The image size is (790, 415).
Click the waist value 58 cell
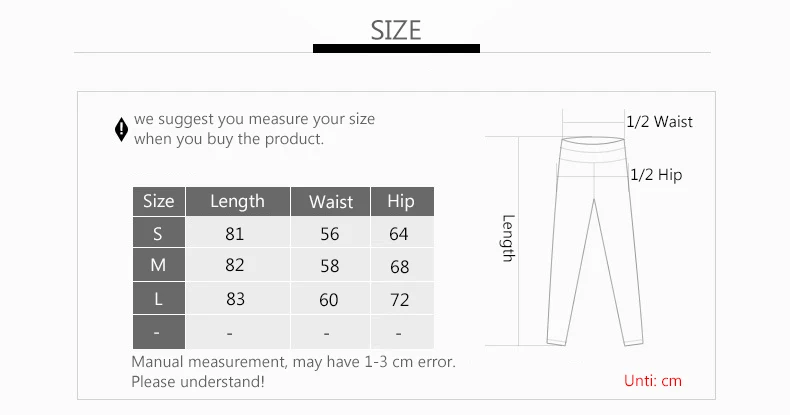(x=331, y=265)
